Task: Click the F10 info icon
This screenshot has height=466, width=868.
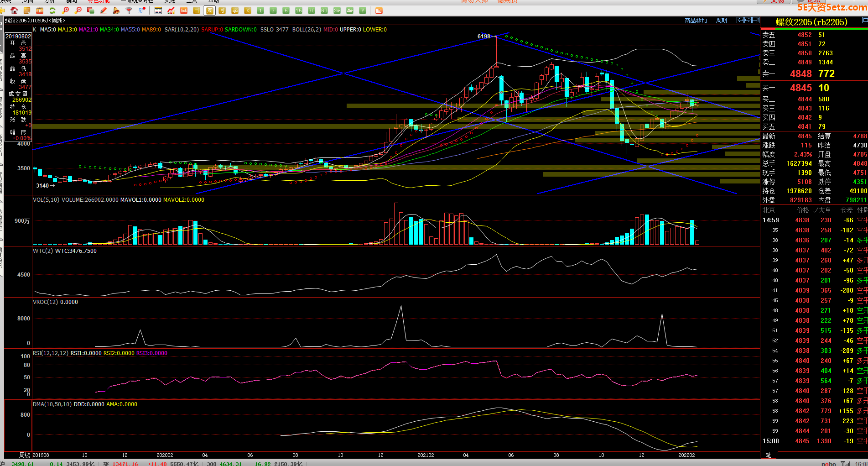Action: (x=40, y=10)
